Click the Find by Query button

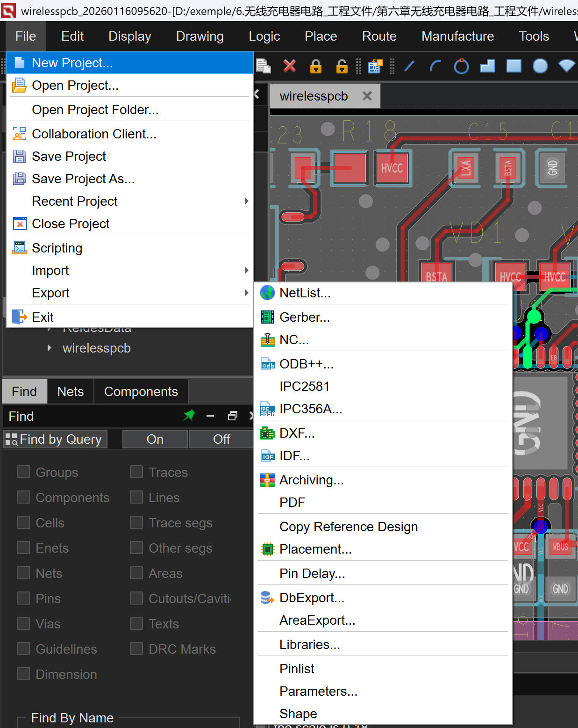[x=55, y=439]
